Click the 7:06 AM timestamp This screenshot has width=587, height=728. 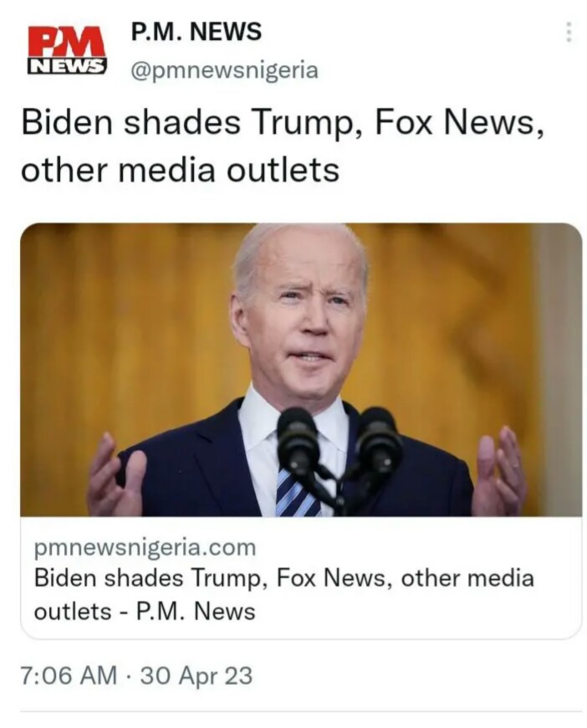coord(69,675)
